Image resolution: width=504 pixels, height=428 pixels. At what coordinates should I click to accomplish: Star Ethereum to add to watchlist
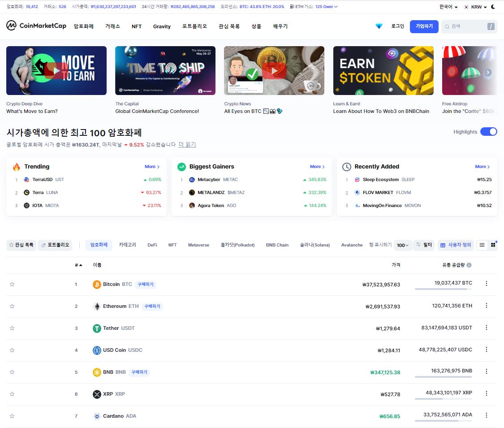coord(12,306)
